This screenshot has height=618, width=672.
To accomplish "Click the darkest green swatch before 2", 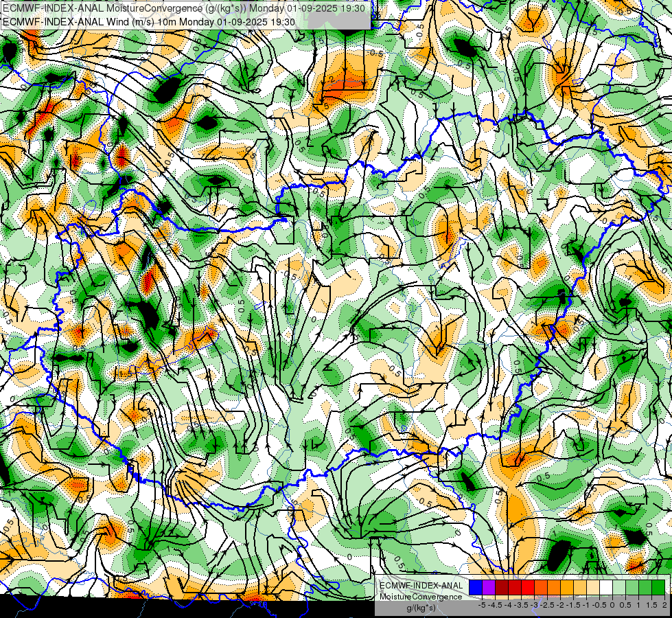I will [x=658, y=588].
